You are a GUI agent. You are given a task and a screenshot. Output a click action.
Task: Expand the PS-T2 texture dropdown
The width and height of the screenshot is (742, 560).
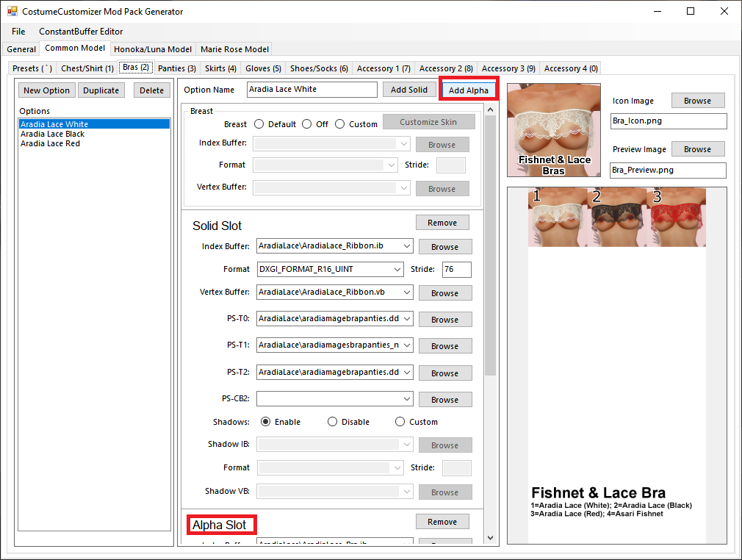407,373
